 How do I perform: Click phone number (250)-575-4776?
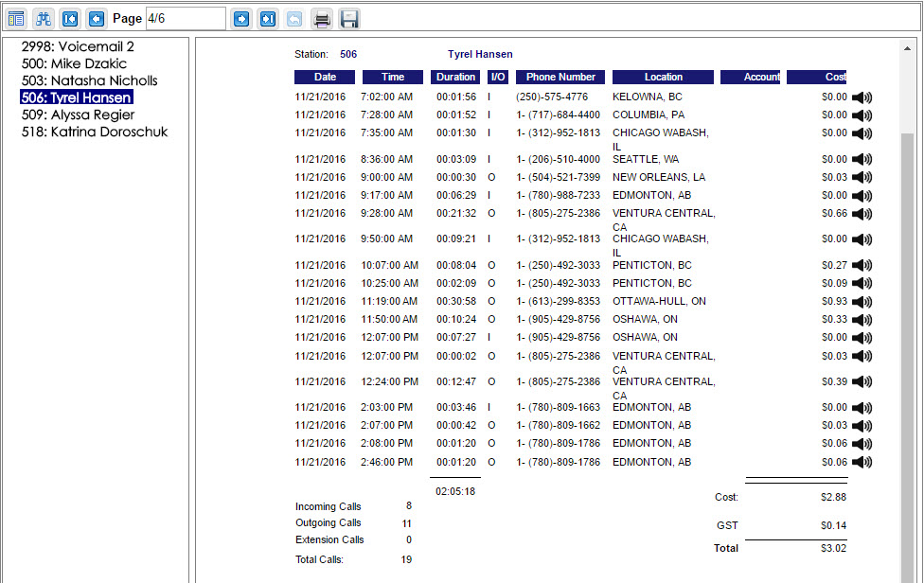tap(552, 97)
